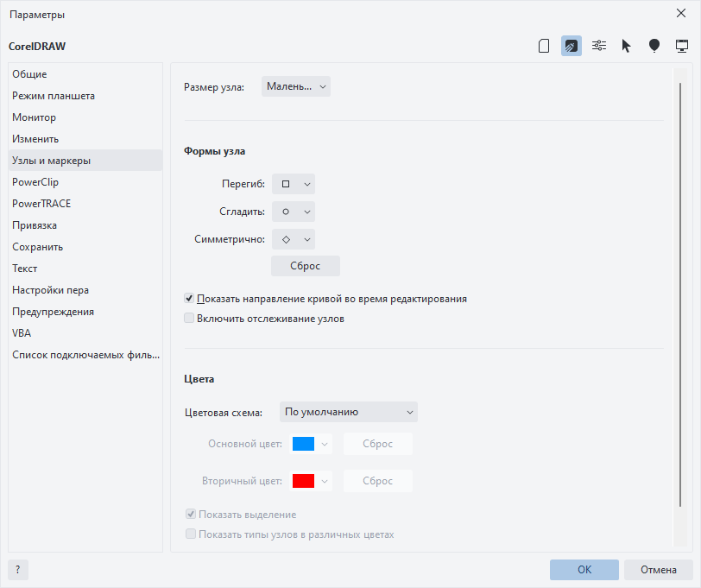Click 'Сброс' next to 'Основной цвет'
701x588 pixels.
tap(378, 444)
